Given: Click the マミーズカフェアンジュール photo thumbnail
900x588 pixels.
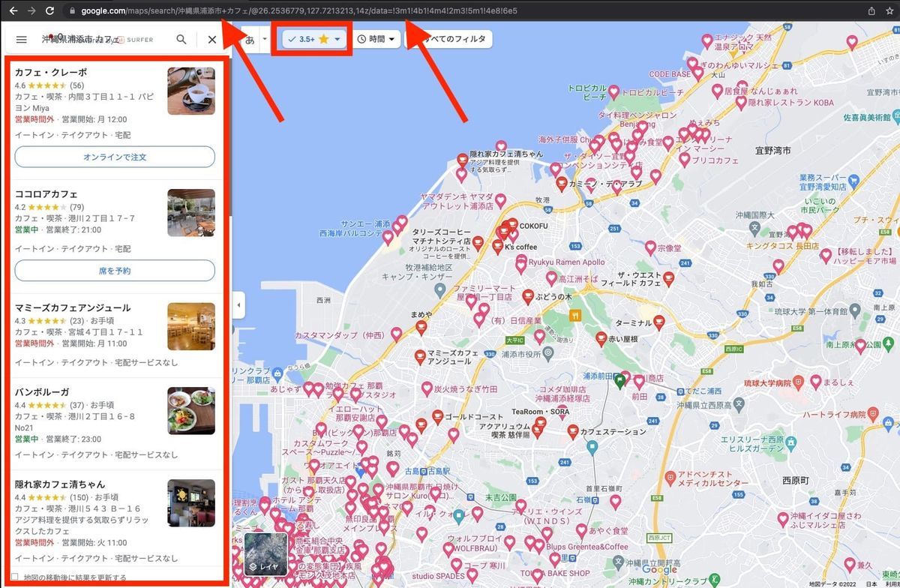Looking at the screenshot, I should tap(191, 326).
